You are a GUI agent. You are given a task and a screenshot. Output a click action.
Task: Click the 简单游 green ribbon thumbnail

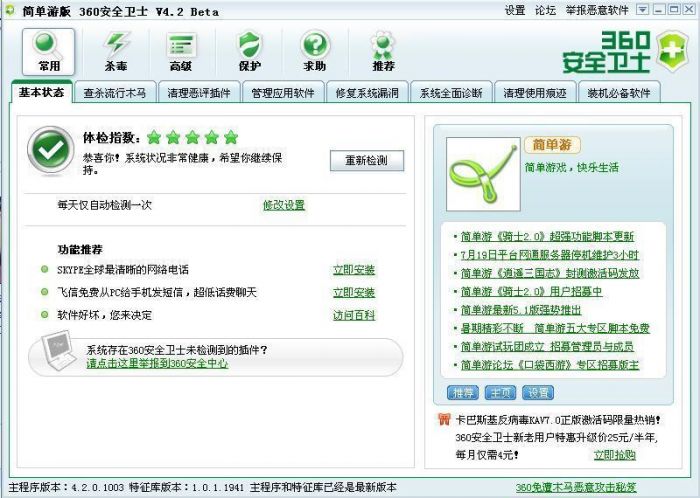point(483,174)
